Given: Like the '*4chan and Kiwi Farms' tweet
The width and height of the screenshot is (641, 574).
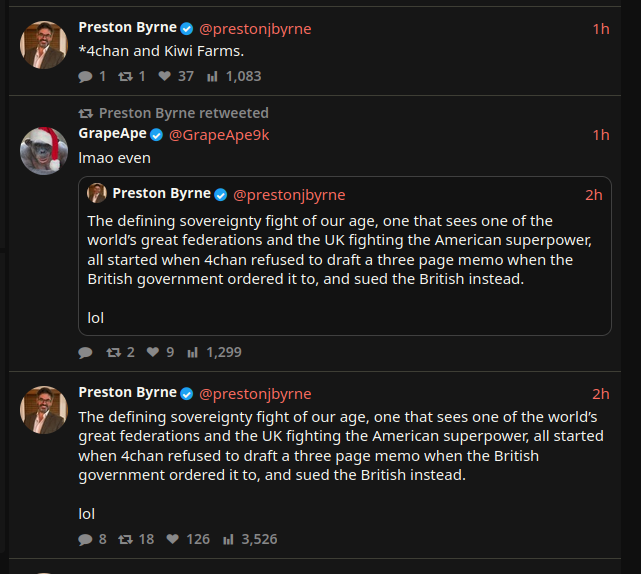Looking at the screenshot, I should (165, 76).
